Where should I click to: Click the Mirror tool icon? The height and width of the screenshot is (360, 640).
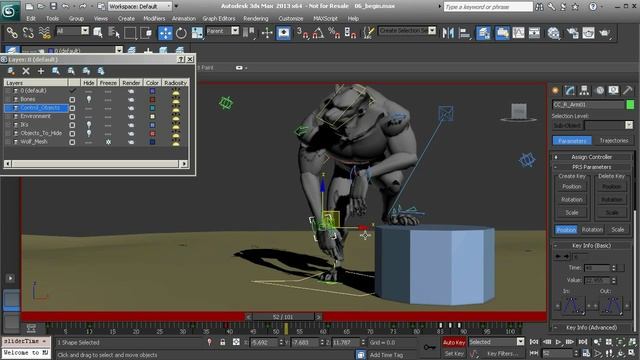tap(448, 33)
